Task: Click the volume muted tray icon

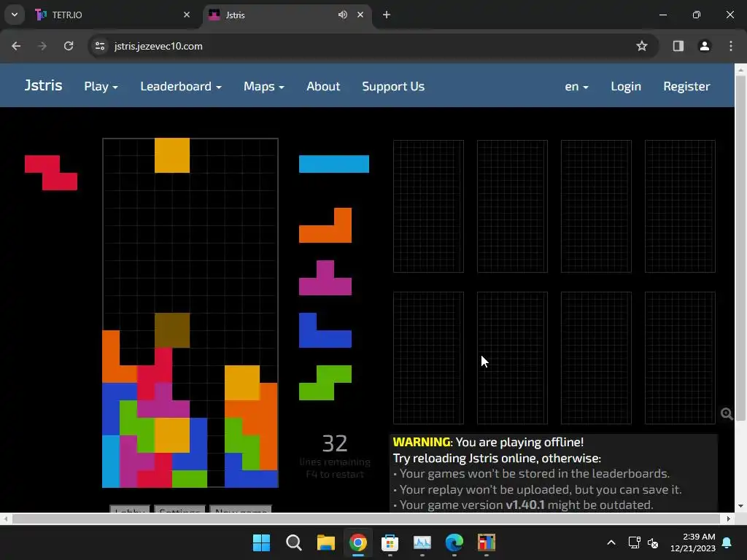Action: coord(653,542)
